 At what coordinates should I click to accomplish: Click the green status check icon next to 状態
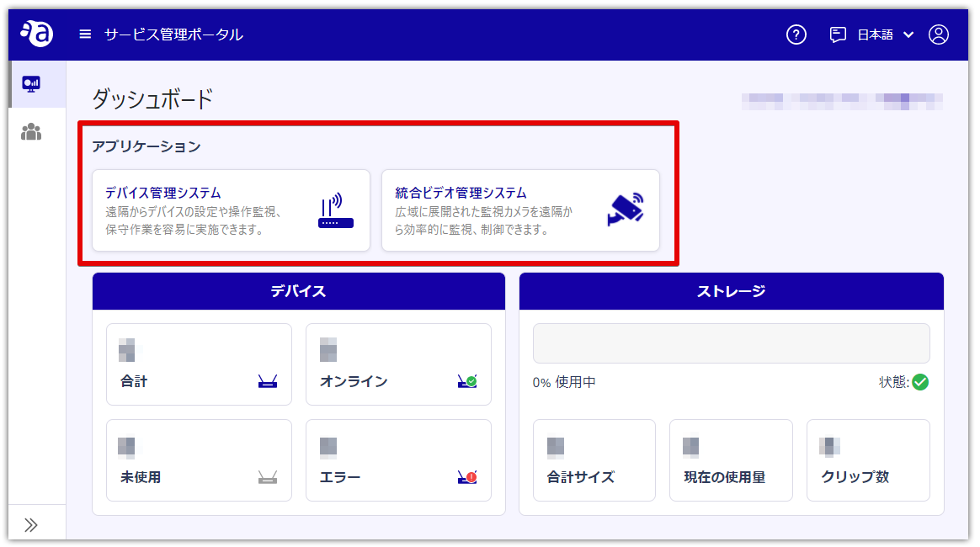pyautogui.click(x=920, y=381)
